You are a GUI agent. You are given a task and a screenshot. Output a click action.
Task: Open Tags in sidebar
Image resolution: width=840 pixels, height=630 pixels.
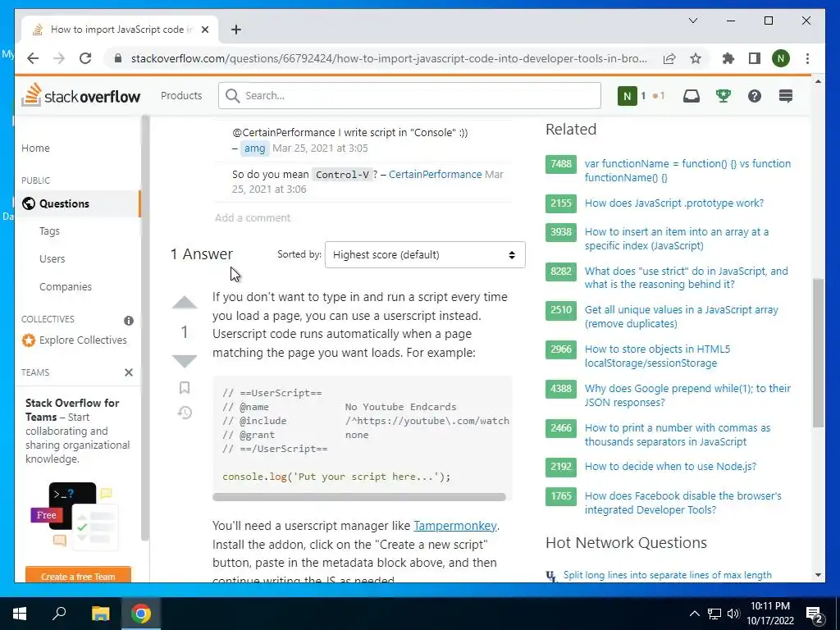click(49, 231)
